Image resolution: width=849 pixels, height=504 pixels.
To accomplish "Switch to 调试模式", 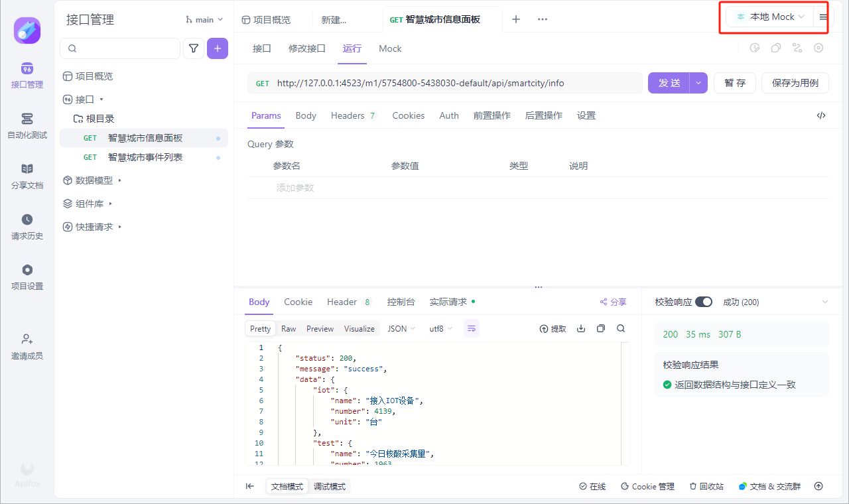I will [x=330, y=486].
